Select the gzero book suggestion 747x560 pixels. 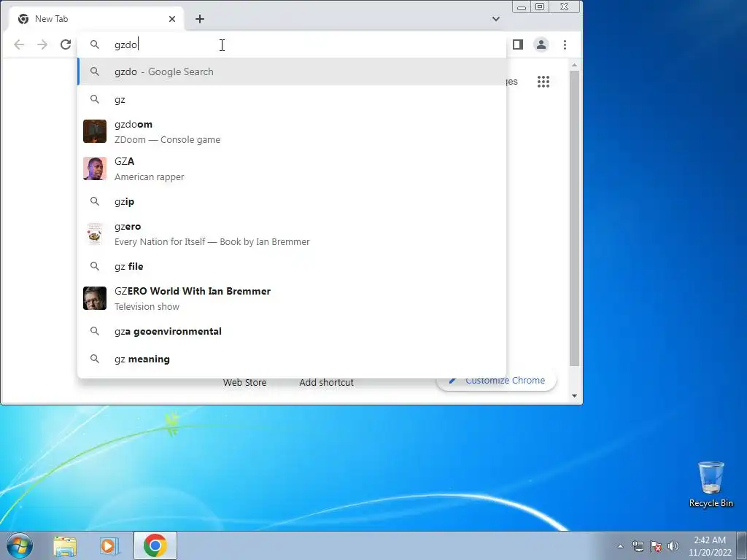tap(292, 234)
